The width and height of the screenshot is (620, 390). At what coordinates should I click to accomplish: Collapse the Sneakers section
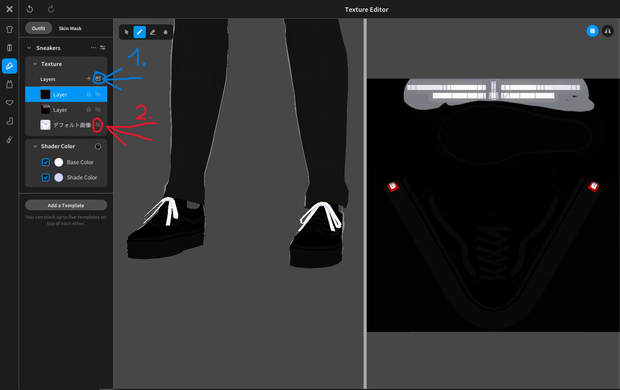point(29,48)
